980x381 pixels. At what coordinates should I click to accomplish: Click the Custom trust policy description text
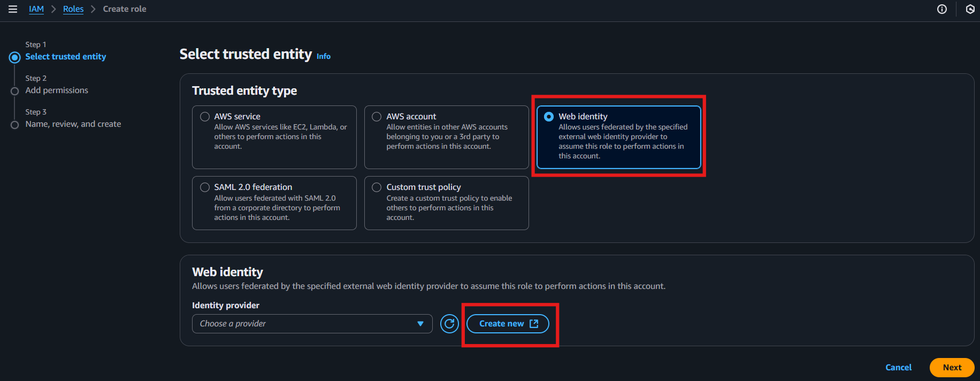click(x=449, y=208)
